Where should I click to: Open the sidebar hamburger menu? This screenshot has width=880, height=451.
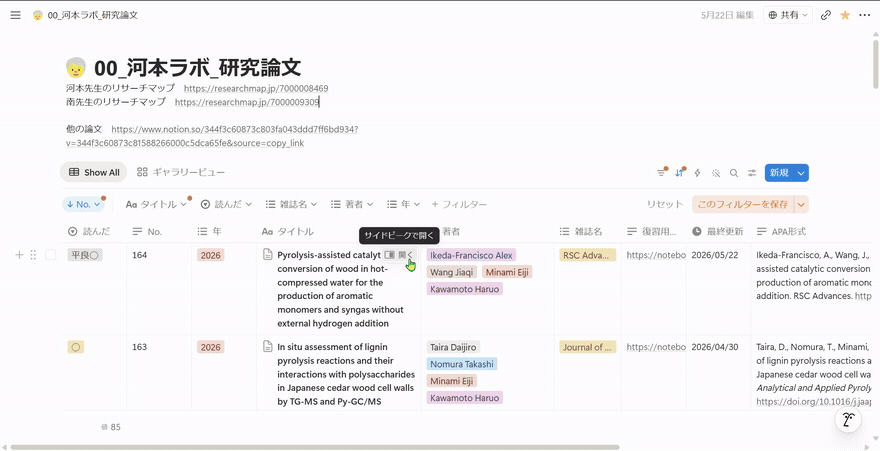(15, 15)
